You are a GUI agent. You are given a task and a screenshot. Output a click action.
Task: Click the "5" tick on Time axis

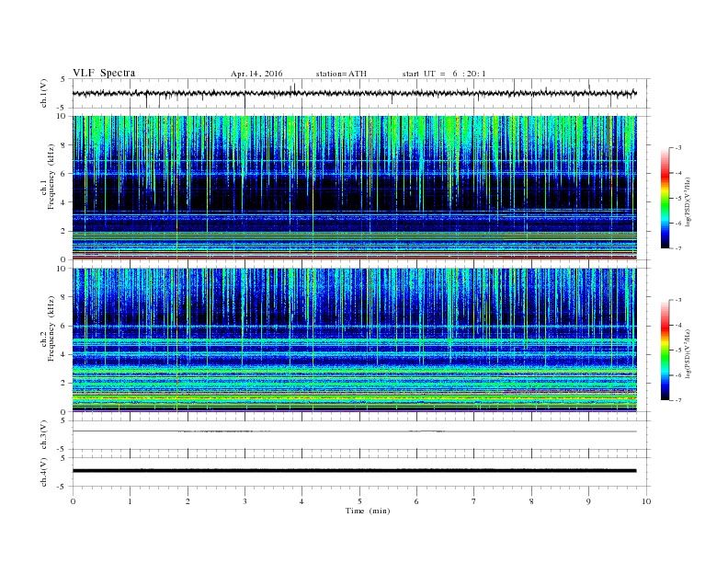coord(359,501)
